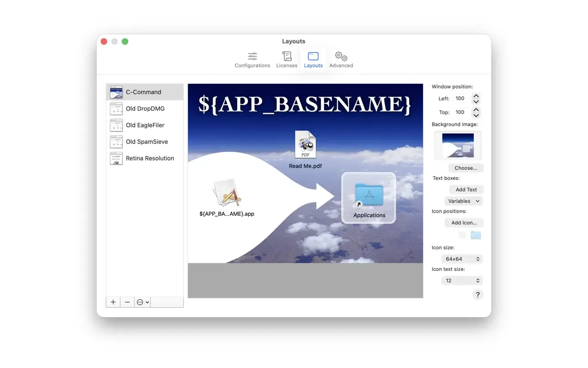
Task: Click the Left window position stepper
Action: click(476, 98)
